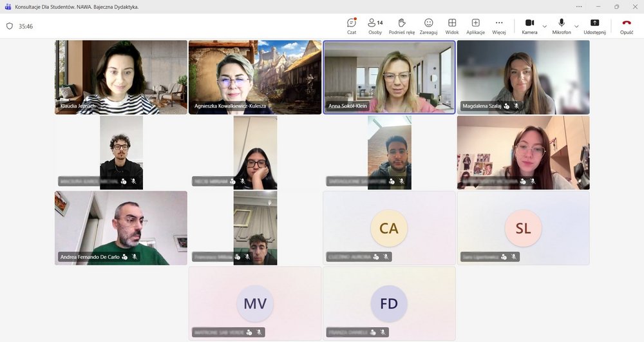This screenshot has width=644, height=342.
Task: Select Magdalena Szalaj video tile
Action: tap(523, 77)
